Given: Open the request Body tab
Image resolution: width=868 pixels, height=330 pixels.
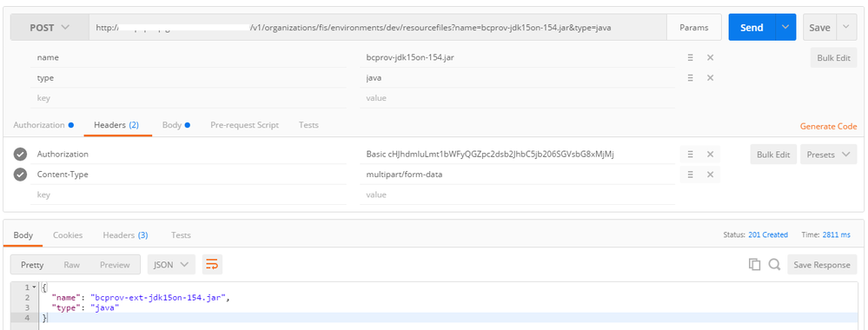Looking at the screenshot, I should coord(176,125).
